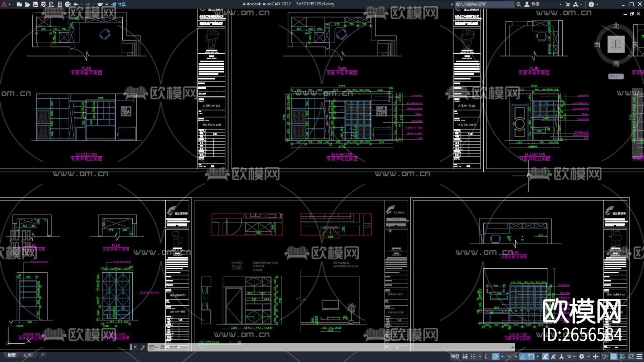644x362 pixels.
Task: Open from Web and Mobile icon
Action: tap(52, 4)
